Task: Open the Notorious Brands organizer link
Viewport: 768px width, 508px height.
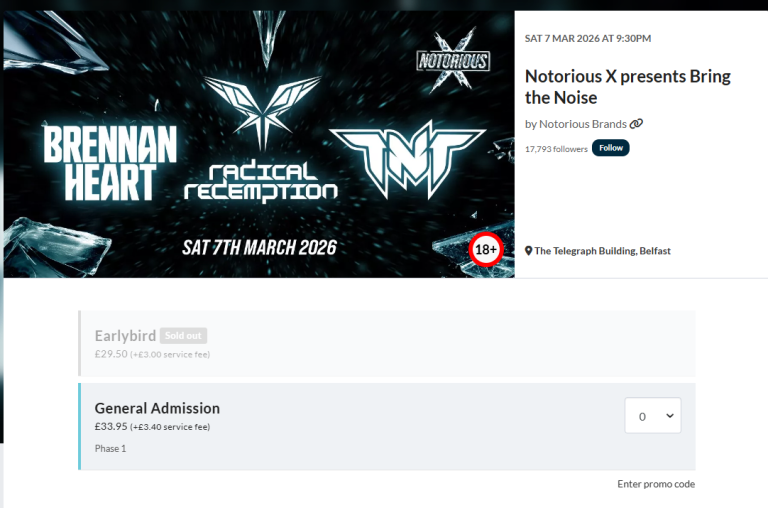Action: tap(583, 124)
